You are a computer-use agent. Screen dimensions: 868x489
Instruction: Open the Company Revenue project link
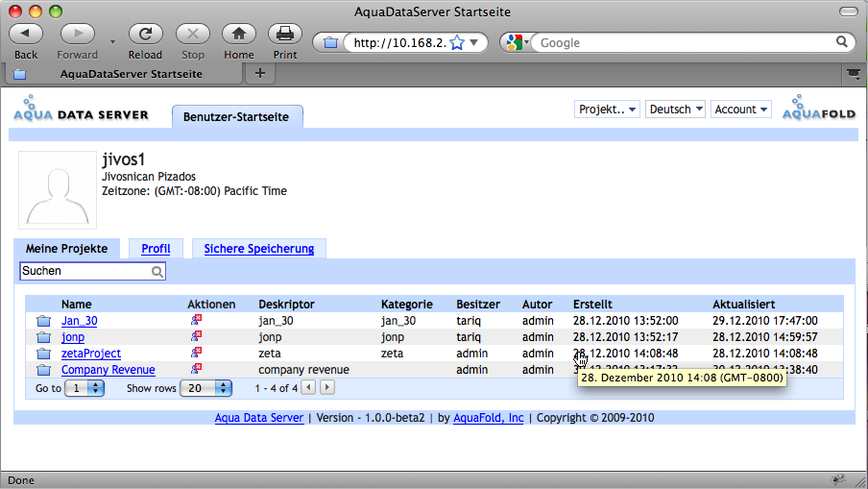tap(108, 369)
